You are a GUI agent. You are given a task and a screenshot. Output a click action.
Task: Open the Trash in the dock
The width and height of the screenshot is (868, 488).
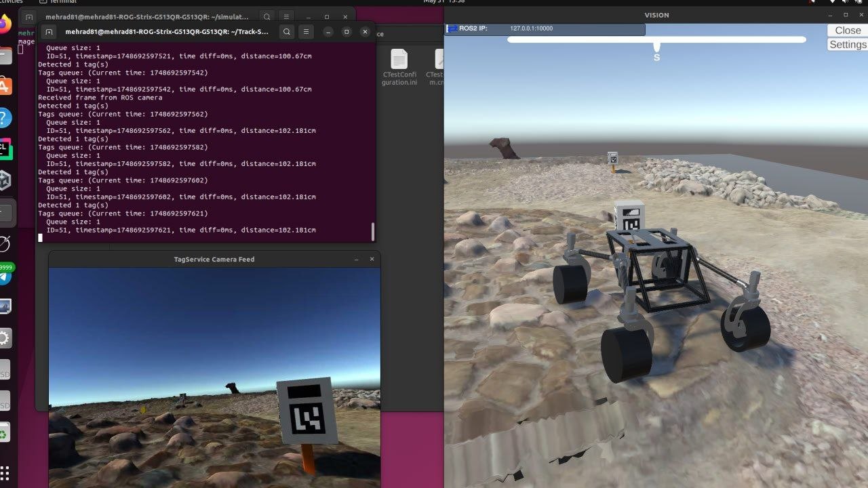pyautogui.click(x=4, y=432)
